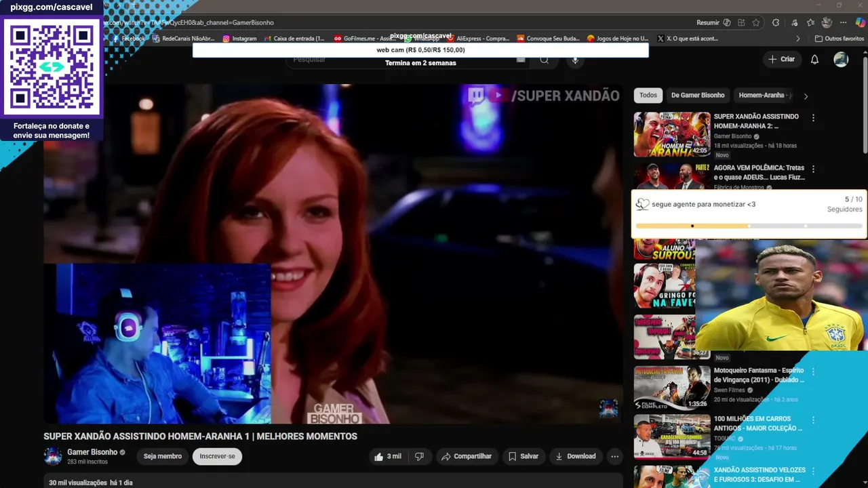Like the video with thumbs-up 3 mil
The height and width of the screenshot is (488, 868).
(387, 456)
